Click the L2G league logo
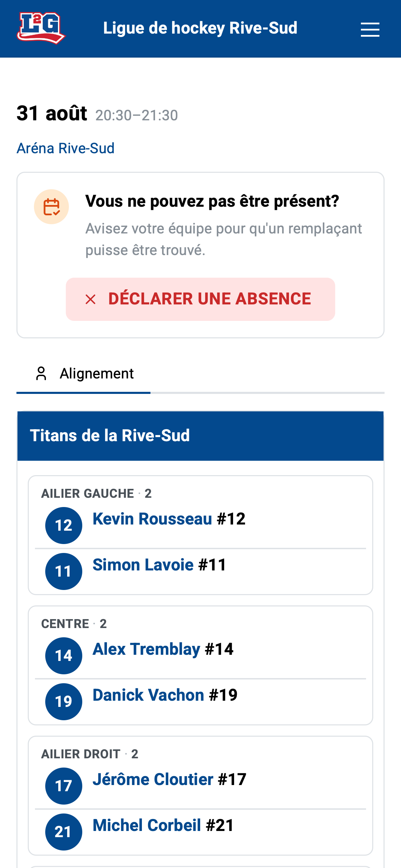The height and width of the screenshot is (868, 401). click(41, 28)
